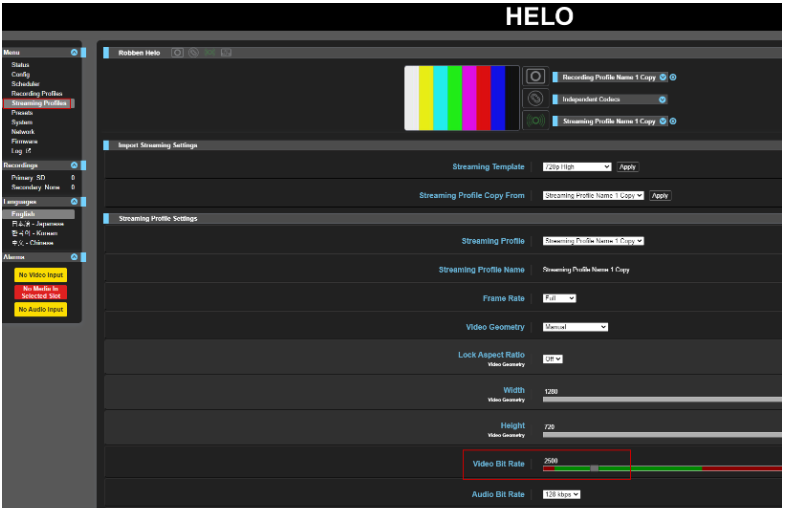
Task: Click the large link button beside color bars
Action: coord(535,98)
